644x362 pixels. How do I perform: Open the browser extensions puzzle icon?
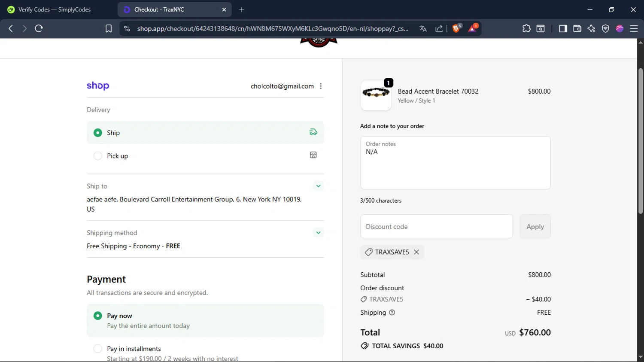point(526,28)
